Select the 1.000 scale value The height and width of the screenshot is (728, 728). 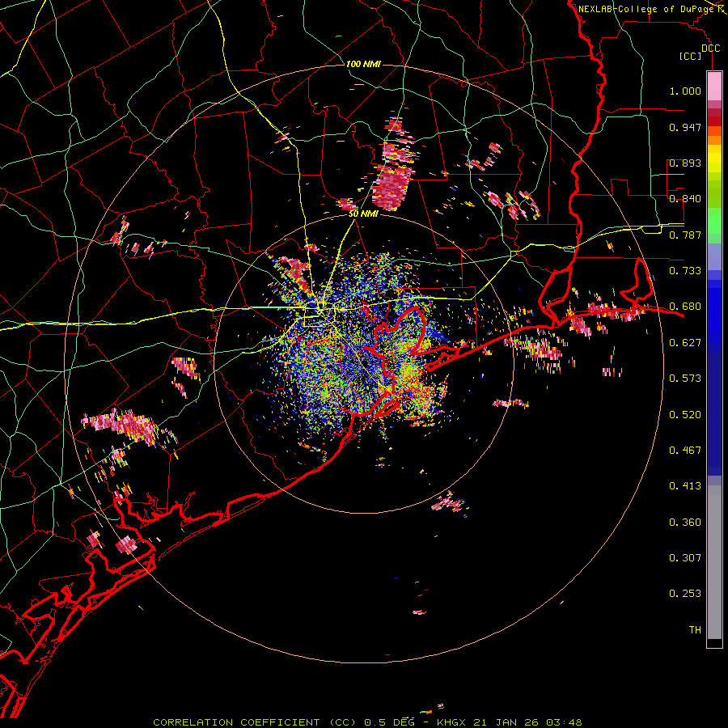685,91
